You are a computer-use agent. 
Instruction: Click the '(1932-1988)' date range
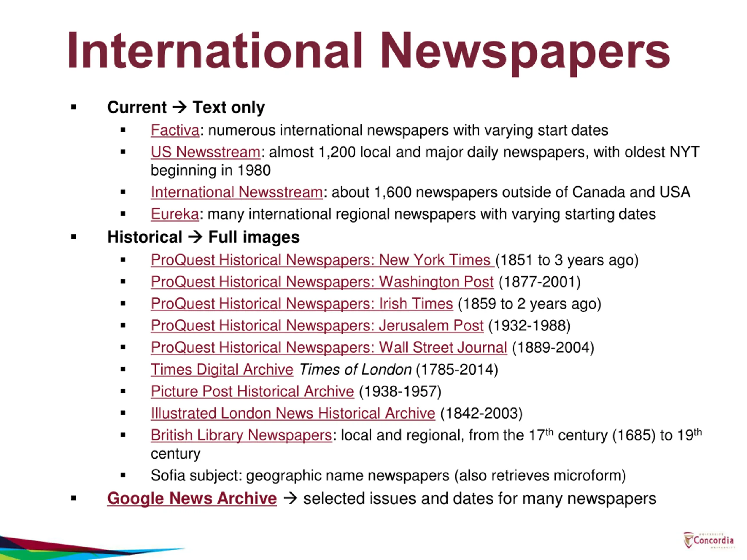pyautogui.click(x=530, y=326)
